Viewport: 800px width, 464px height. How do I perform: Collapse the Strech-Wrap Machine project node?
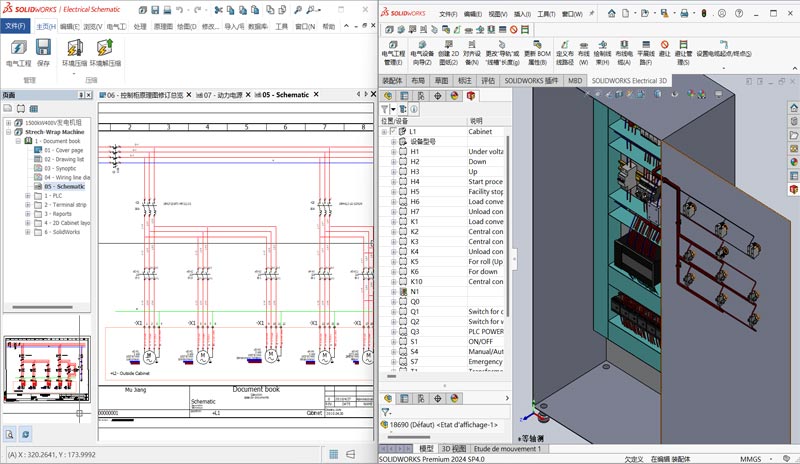[x=8, y=132]
